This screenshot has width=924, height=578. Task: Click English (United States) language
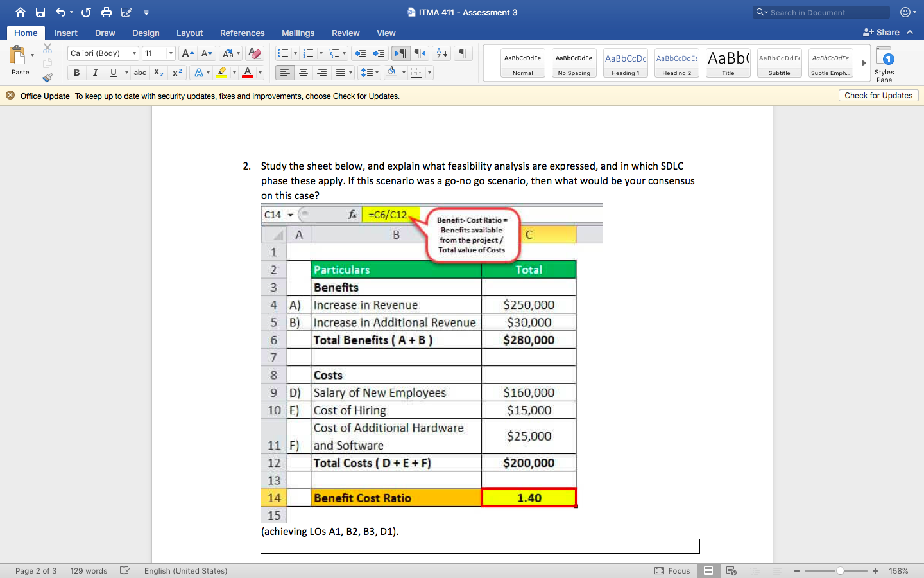click(x=185, y=570)
